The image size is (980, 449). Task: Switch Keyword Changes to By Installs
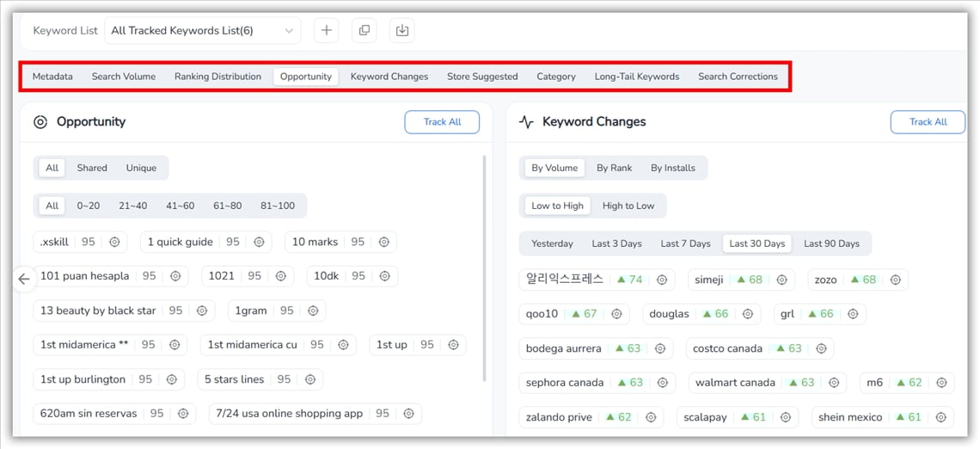click(x=673, y=168)
